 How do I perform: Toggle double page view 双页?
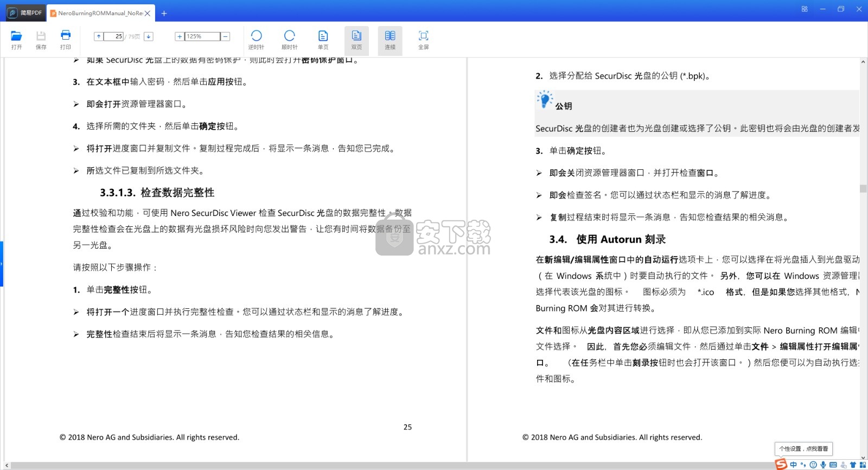356,40
